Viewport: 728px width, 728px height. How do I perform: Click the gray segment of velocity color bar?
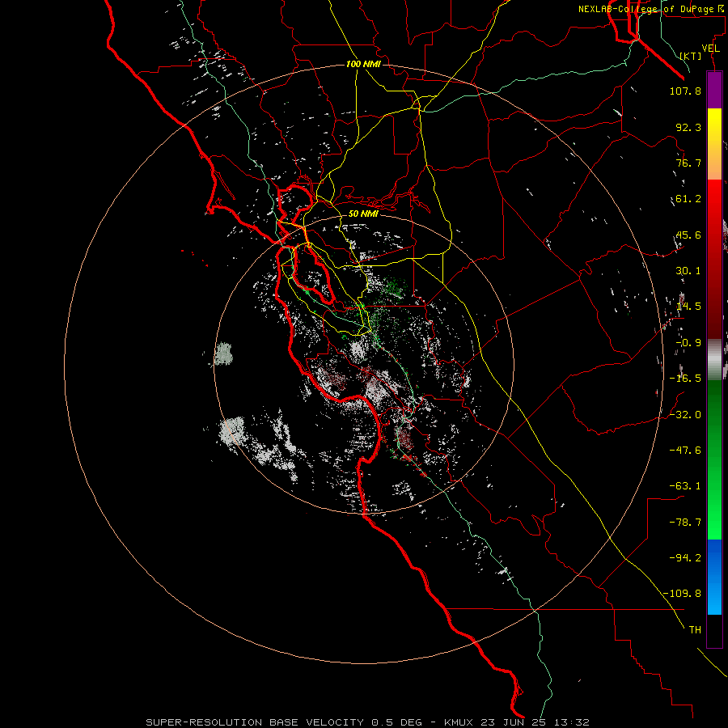tap(714, 360)
